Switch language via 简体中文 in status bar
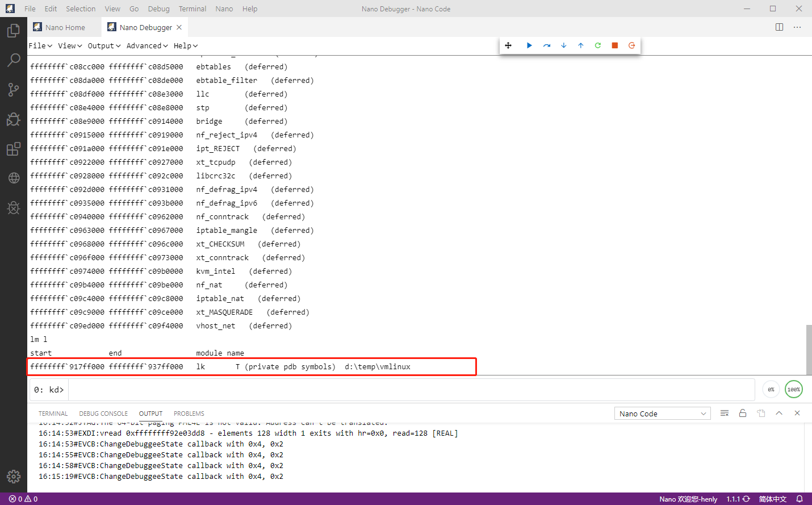This screenshot has height=505, width=812. coord(772,499)
